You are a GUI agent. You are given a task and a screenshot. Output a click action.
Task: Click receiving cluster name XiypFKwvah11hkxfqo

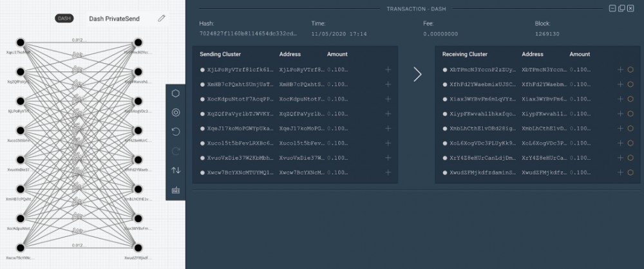[483, 114]
